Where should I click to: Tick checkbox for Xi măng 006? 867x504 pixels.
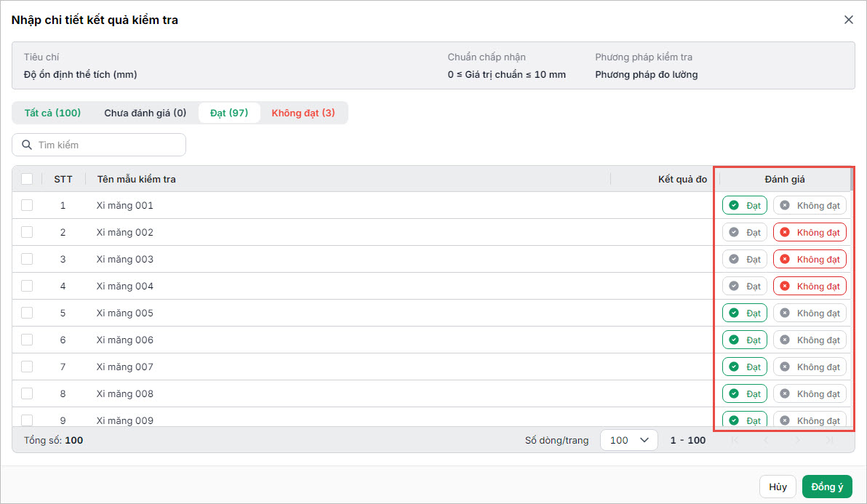[x=26, y=340]
